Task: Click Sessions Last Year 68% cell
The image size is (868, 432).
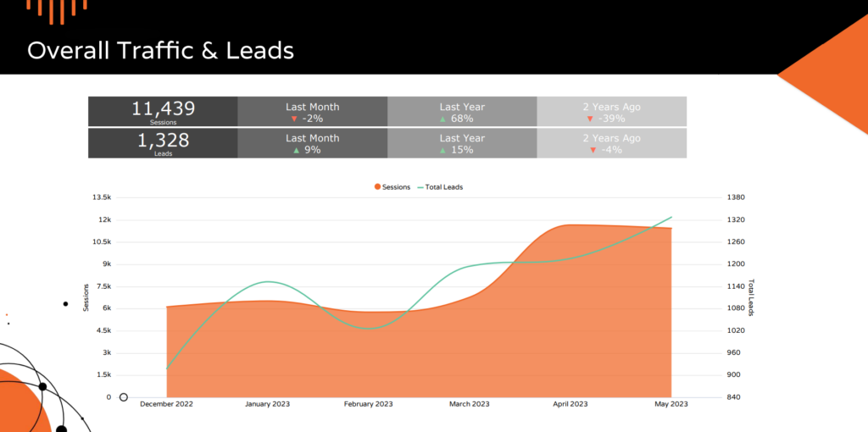Action: point(462,112)
